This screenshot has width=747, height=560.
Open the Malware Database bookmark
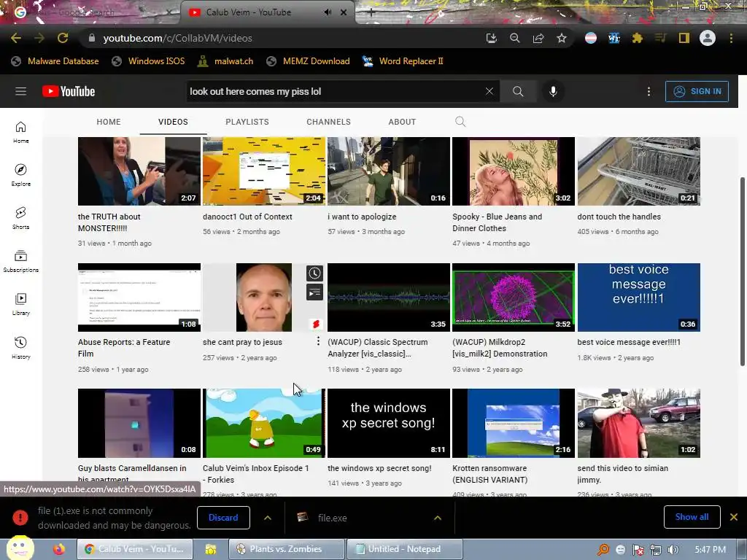coord(55,61)
